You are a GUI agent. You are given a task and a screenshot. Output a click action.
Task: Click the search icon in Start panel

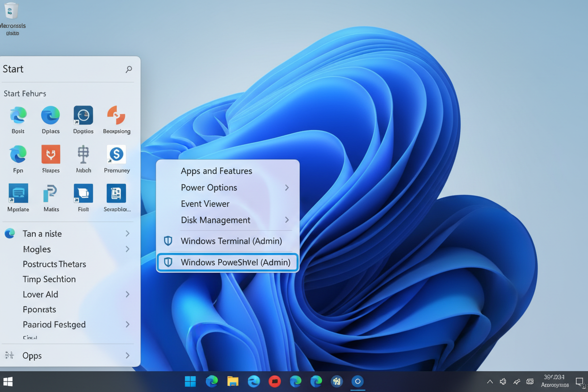tap(129, 69)
